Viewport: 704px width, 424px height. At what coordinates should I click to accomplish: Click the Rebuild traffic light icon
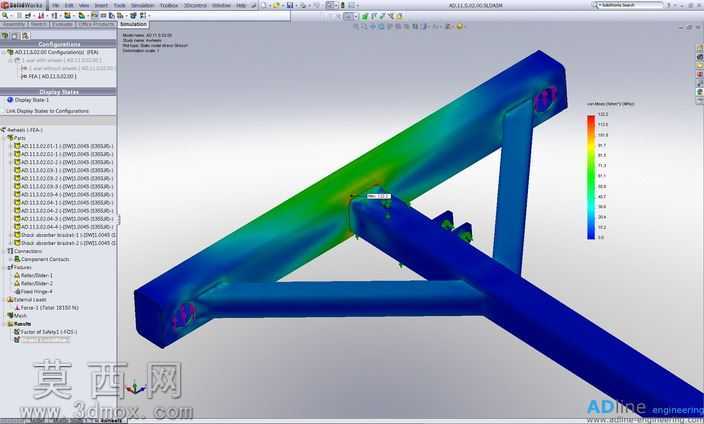click(x=343, y=5)
